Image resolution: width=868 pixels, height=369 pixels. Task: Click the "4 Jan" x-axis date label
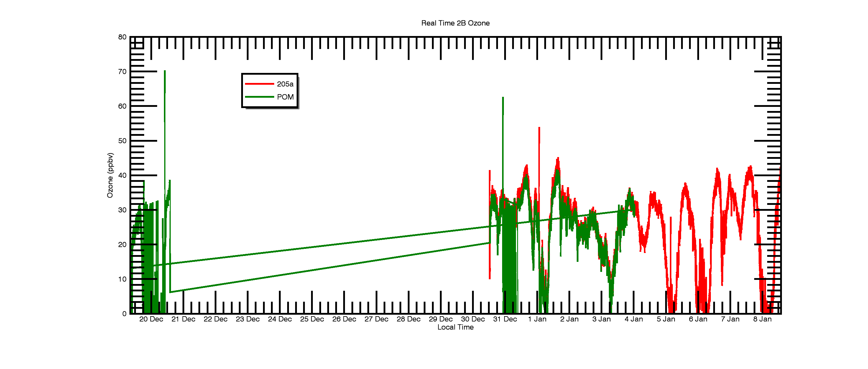point(634,319)
